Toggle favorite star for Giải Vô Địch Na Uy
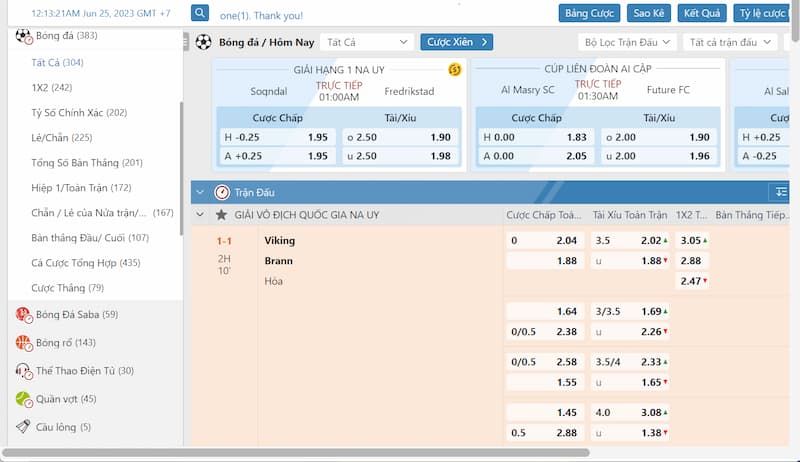Image resolution: width=800 pixels, height=462 pixels. tap(221, 215)
